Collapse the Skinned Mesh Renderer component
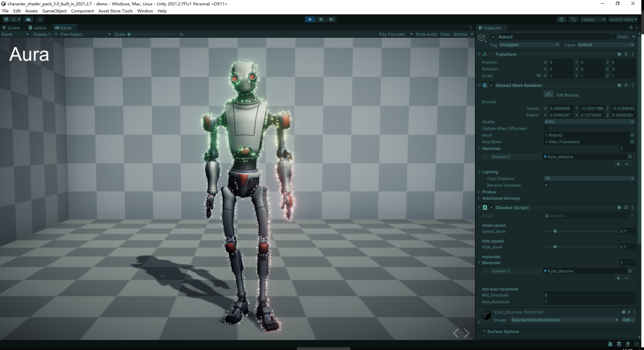Screen dimensions: 644x350 [479, 85]
